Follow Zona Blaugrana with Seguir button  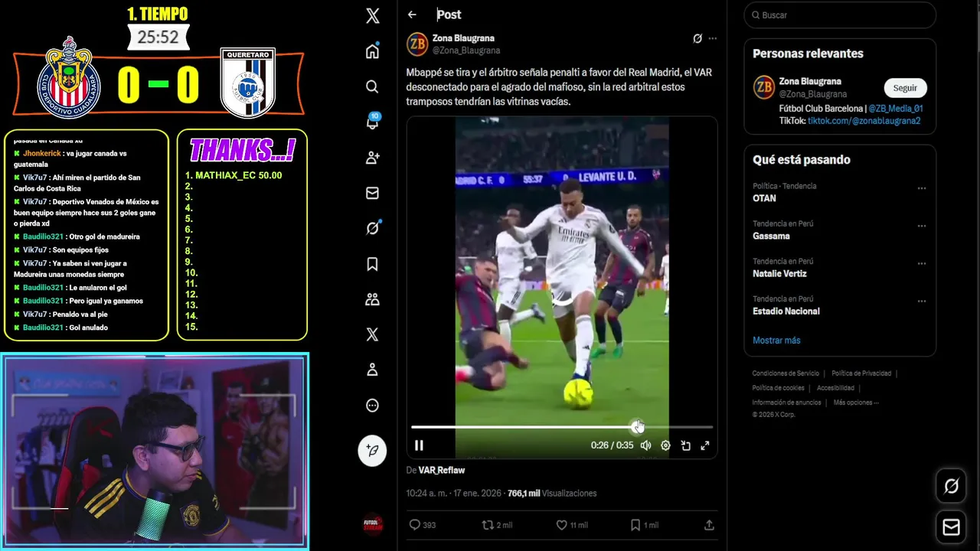pos(905,88)
